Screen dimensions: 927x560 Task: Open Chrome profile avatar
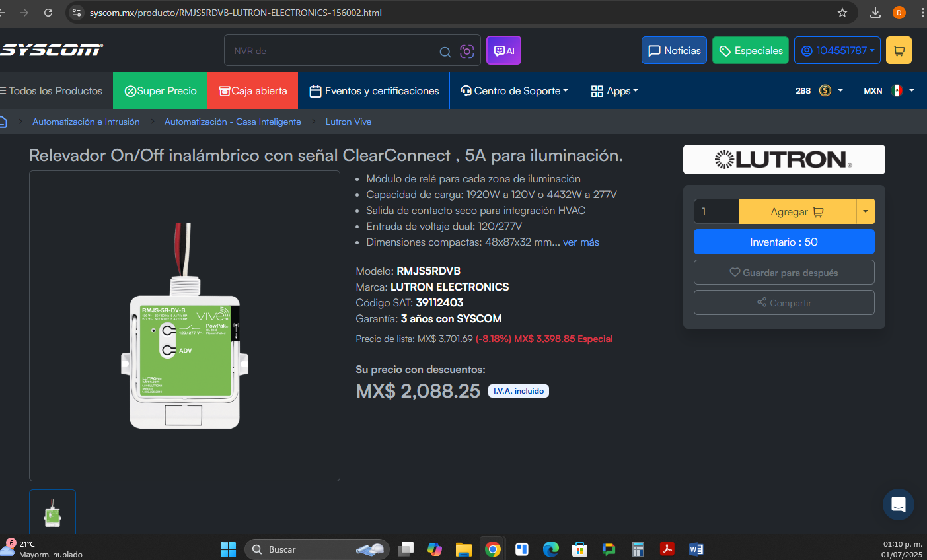pyautogui.click(x=899, y=13)
